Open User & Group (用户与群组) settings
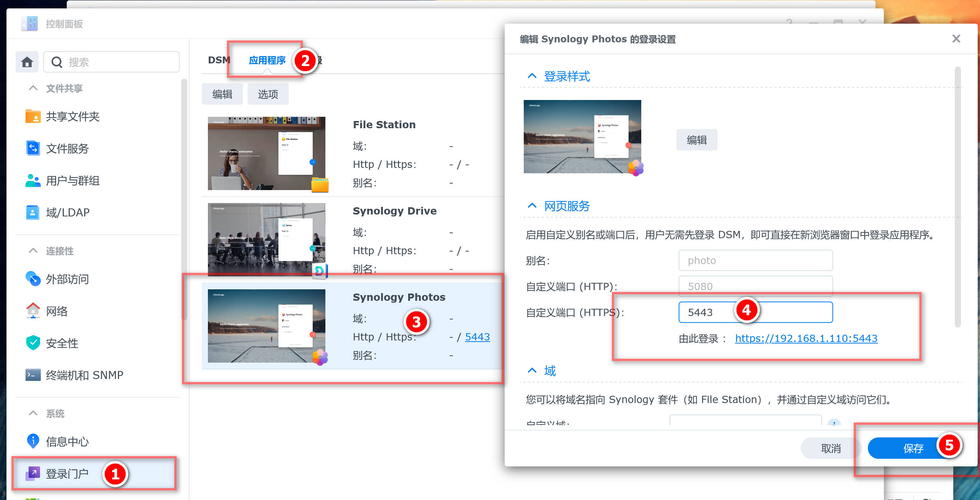Image resolution: width=980 pixels, height=500 pixels. click(72, 181)
